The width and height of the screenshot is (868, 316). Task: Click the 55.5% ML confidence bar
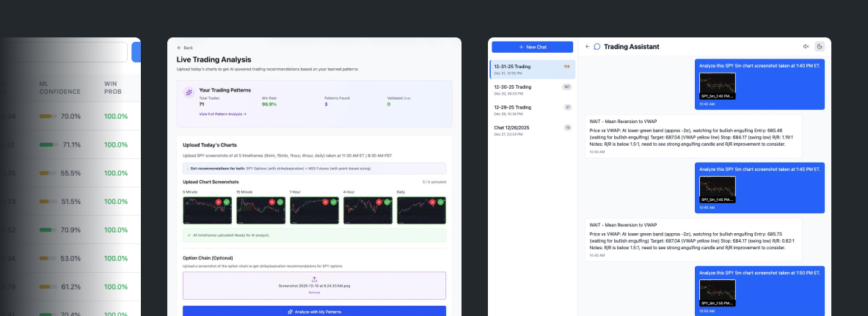(x=48, y=173)
